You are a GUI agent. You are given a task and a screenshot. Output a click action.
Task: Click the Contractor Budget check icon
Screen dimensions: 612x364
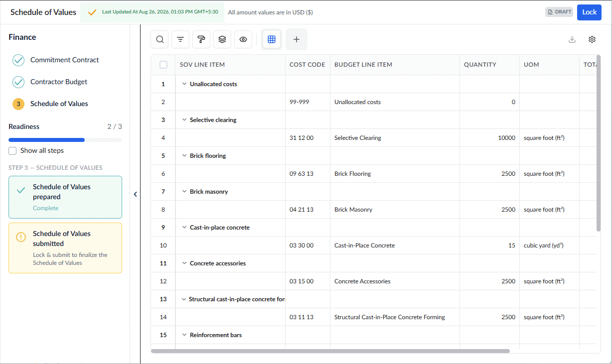[x=18, y=82]
